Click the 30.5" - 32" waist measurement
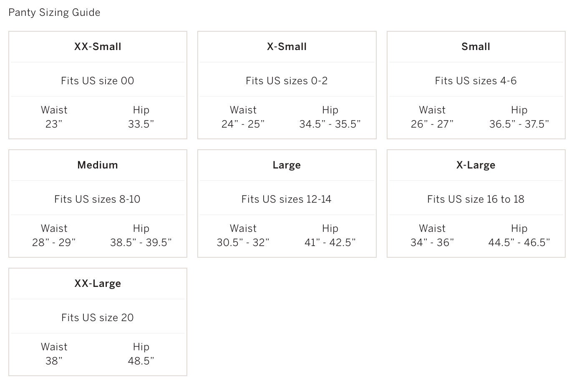The image size is (574, 392). [243, 242]
